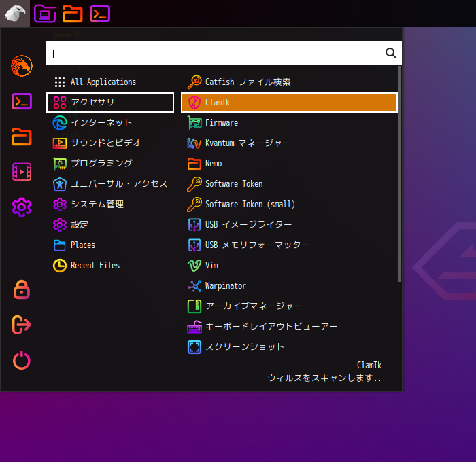Open the orange folder favorite in sidebar

click(x=22, y=137)
